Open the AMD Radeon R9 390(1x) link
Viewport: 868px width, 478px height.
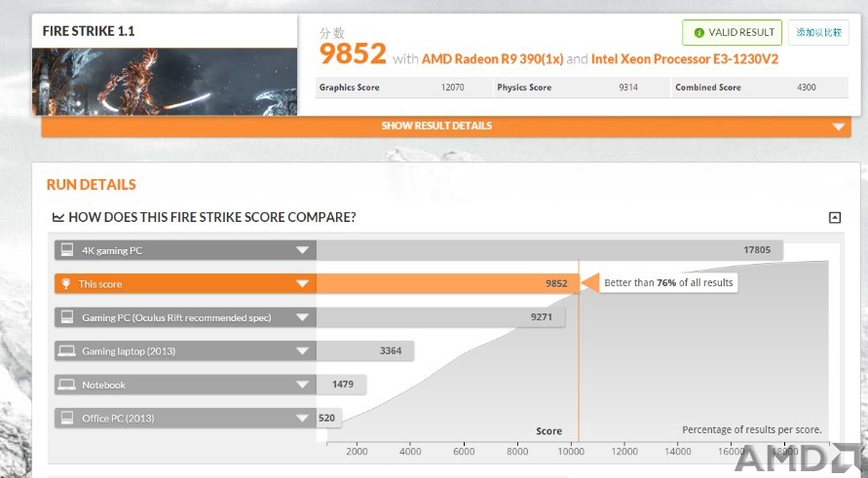493,59
